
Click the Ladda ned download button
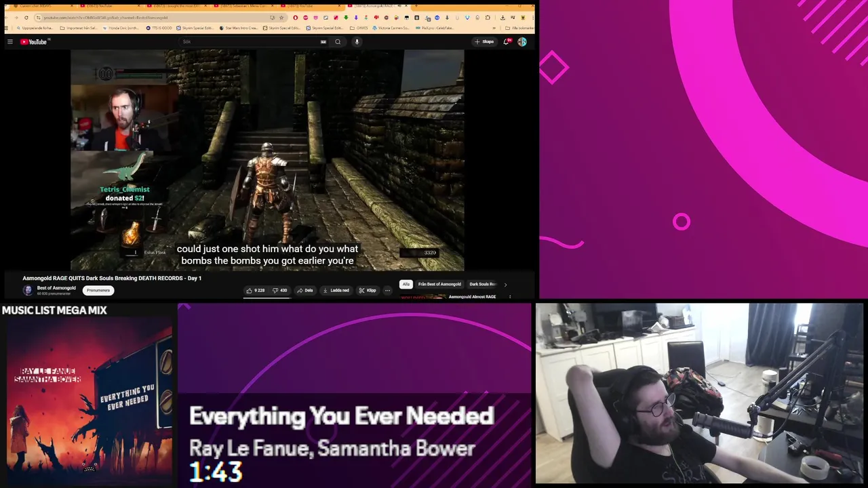tap(336, 290)
